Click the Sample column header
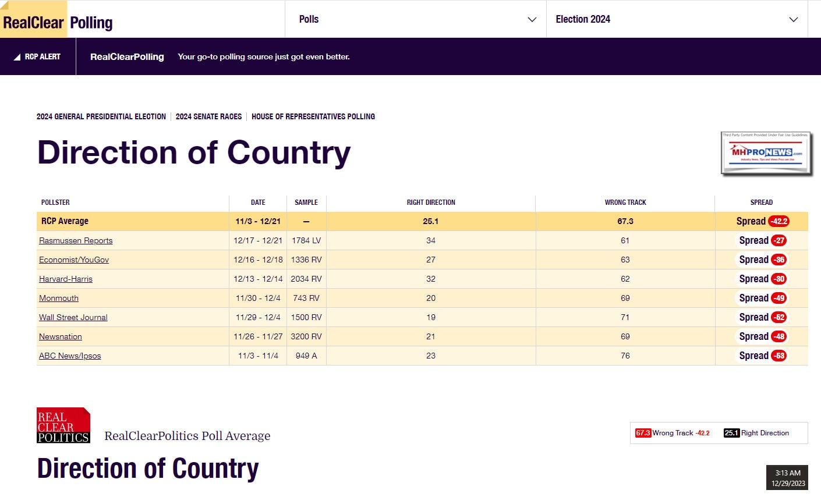 [306, 203]
